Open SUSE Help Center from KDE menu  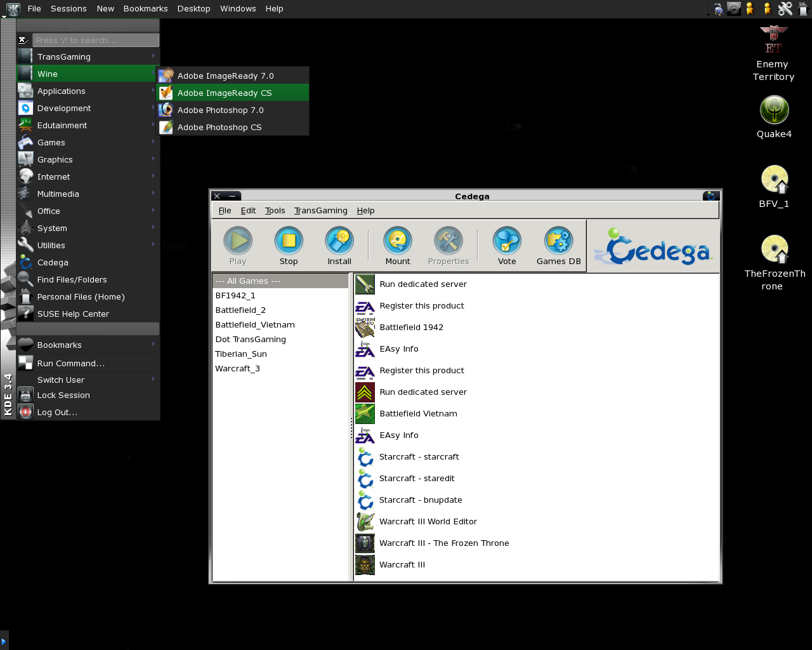pyautogui.click(x=88, y=314)
